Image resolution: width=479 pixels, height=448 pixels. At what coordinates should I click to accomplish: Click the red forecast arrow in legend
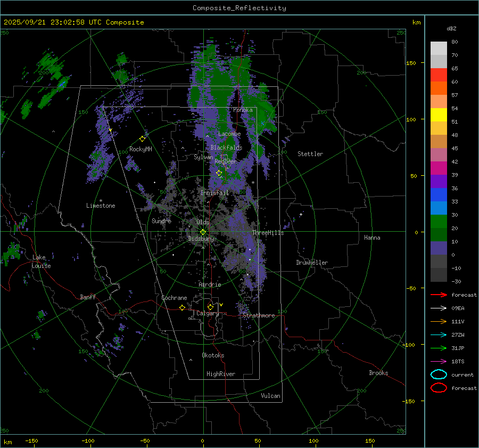tap(439, 295)
